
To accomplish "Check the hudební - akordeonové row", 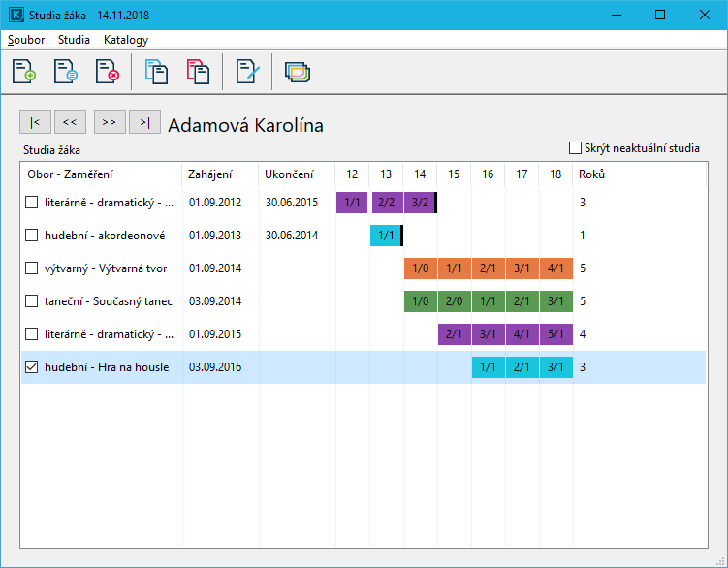I will point(32,236).
